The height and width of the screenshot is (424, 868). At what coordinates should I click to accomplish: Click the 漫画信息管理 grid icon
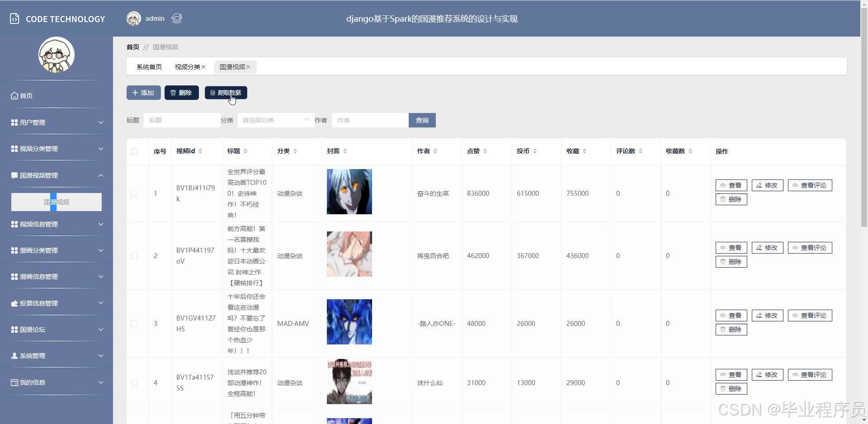(14, 277)
